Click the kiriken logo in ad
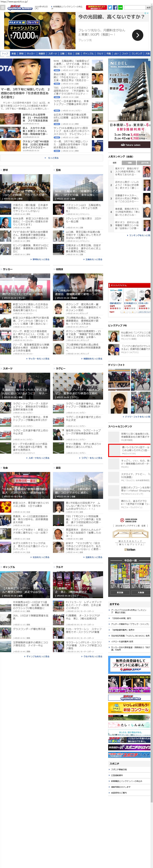153x868 pixels. pyautogui.click(x=130, y=549)
